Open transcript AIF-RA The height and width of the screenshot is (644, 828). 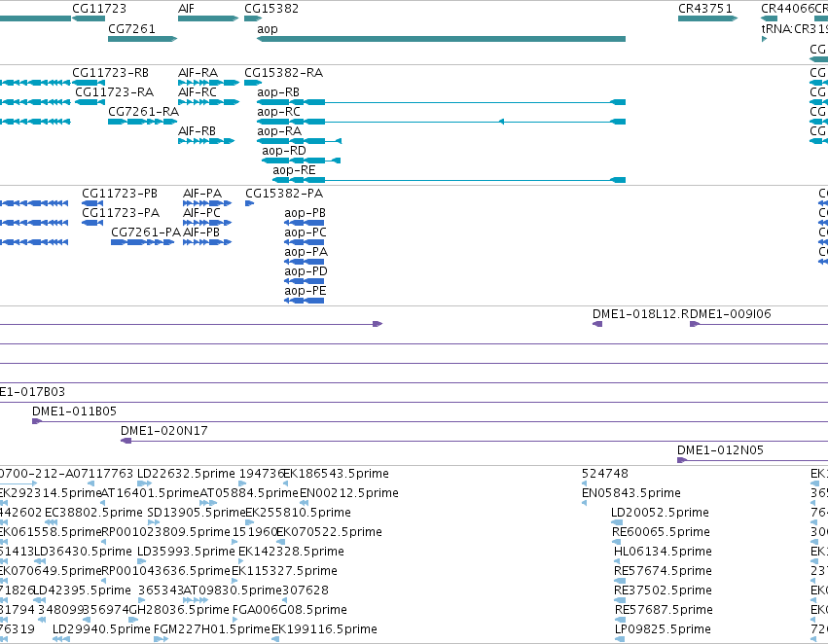[208, 83]
